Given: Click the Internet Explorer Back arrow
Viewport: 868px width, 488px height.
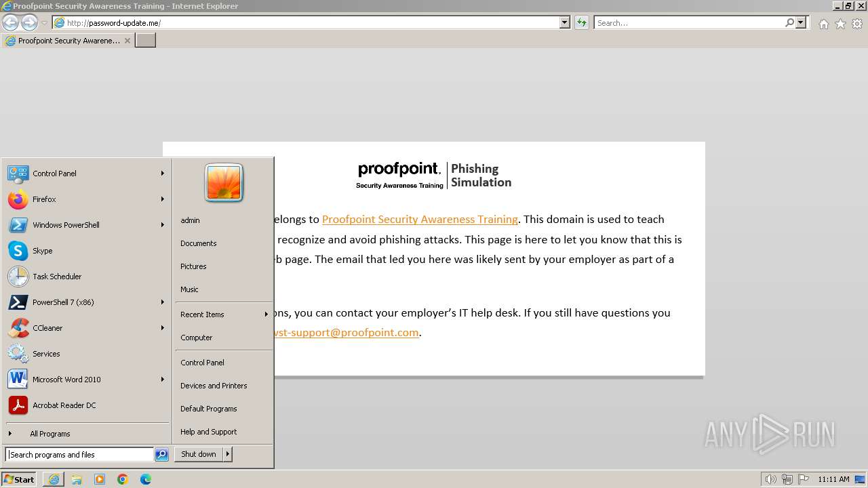Looking at the screenshot, I should [10, 22].
